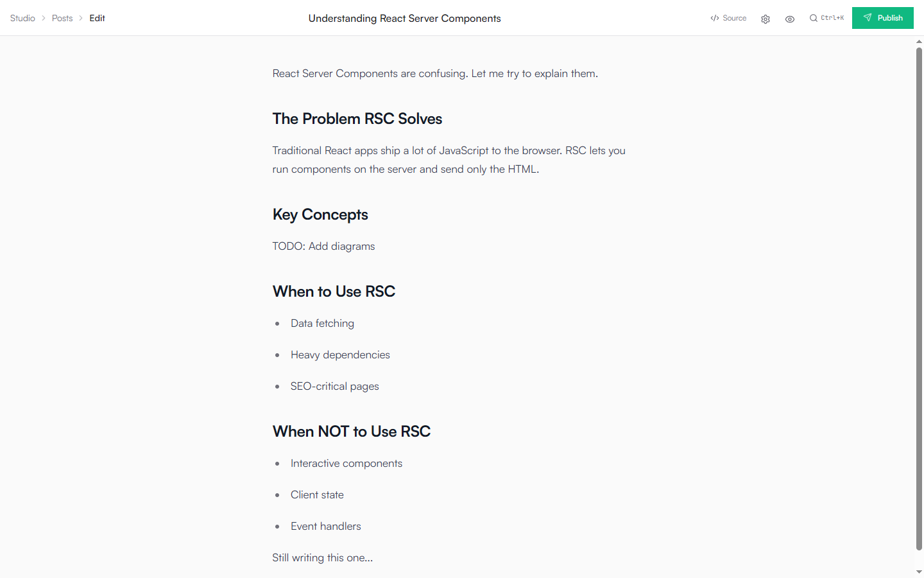Screen dimensions: 924x578
Task: Toggle preview with the eye icon
Action: tap(790, 19)
